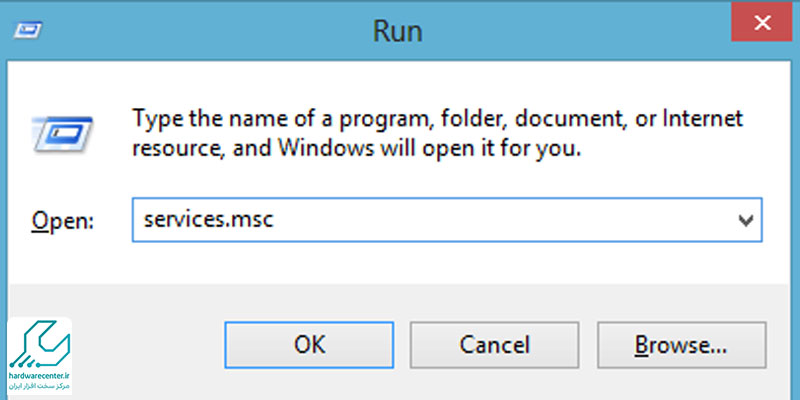The width and height of the screenshot is (800, 400).
Task: Click the "Run" title text
Action: (x=397, y=31)
